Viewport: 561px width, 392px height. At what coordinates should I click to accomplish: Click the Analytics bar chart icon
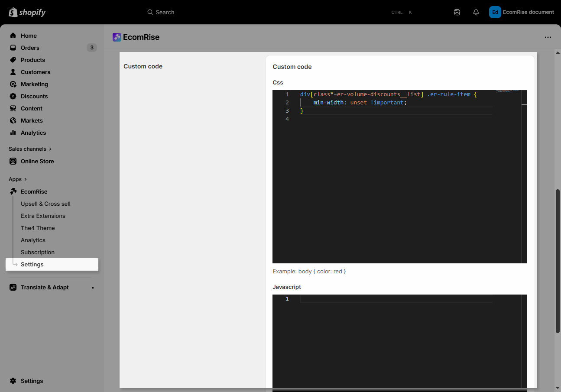tap(13, 133)
